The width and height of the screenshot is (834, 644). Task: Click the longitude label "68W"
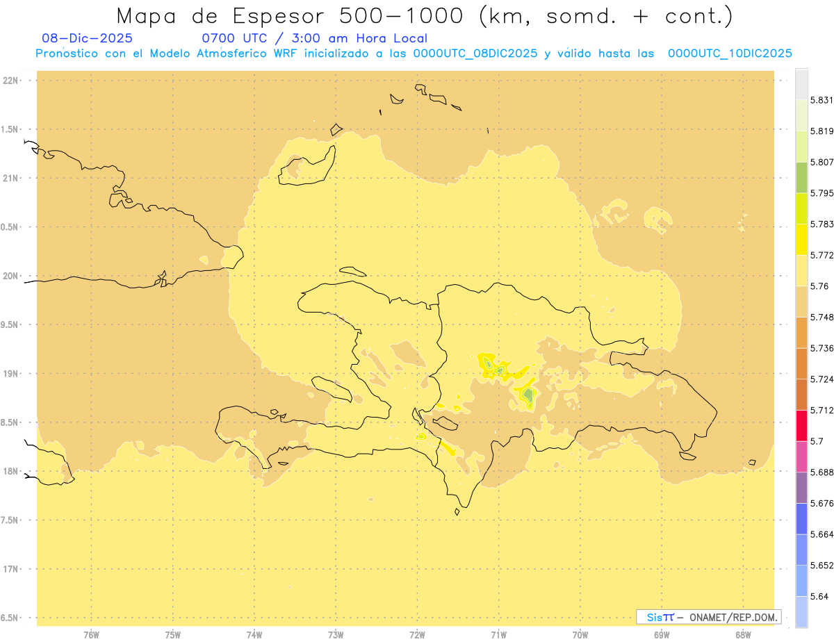coord(743,635)
